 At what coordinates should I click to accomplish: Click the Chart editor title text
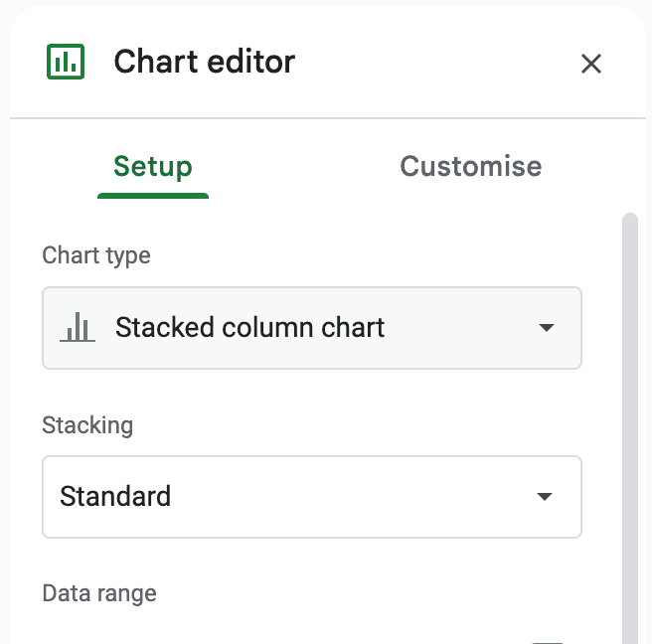click(x=205, y=62)
